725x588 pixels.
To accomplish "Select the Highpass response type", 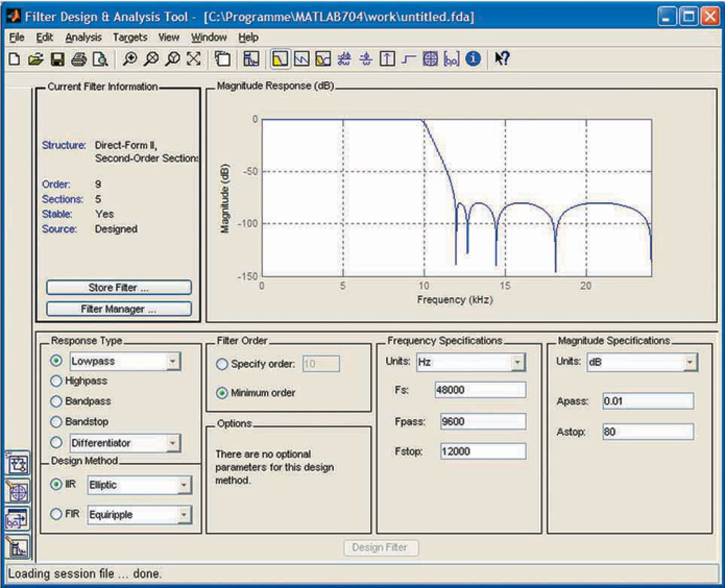I will [x=56, y=381].
